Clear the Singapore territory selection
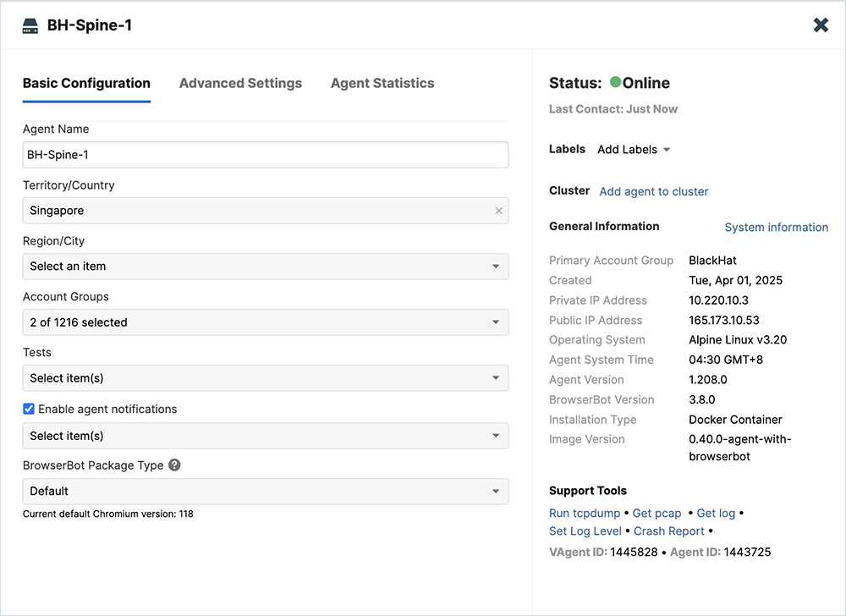 (498, 211)
